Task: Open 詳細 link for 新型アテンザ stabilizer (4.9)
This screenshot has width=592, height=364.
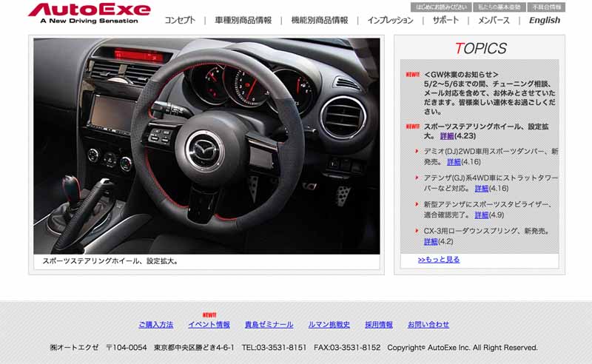Action: tap(482, 215)
